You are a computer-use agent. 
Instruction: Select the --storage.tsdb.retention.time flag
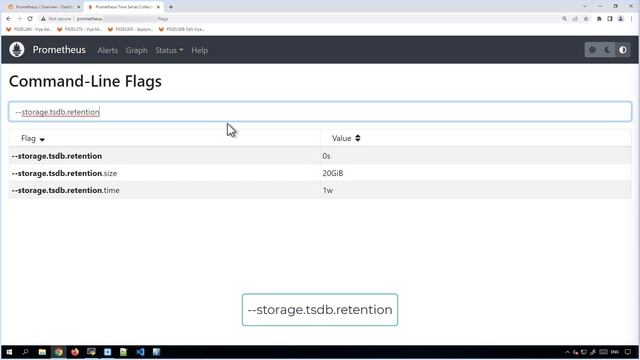click(65, 190)
